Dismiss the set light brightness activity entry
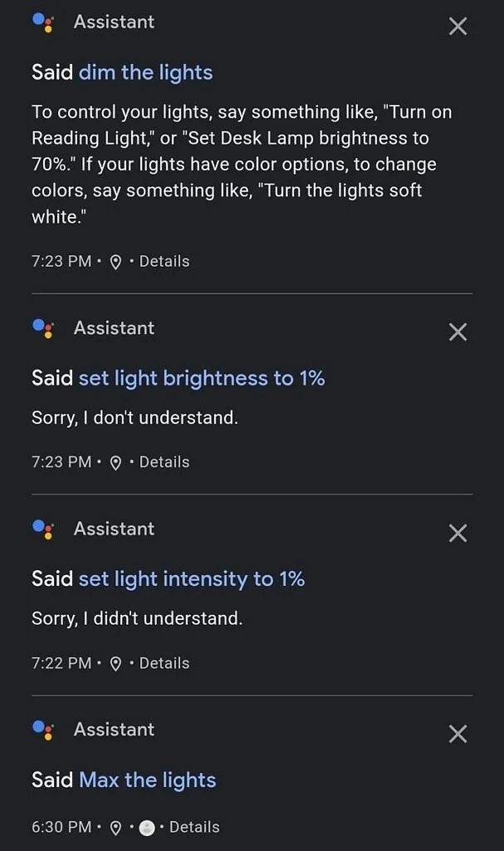 tap(458, 332)
